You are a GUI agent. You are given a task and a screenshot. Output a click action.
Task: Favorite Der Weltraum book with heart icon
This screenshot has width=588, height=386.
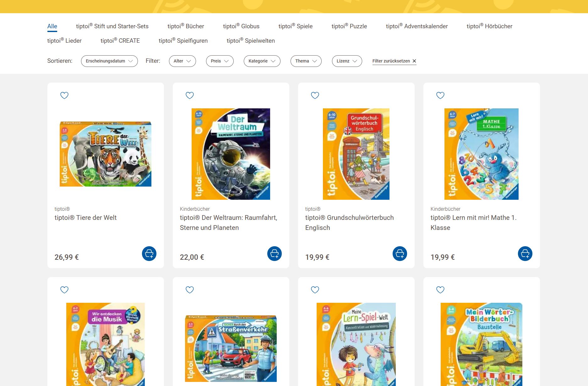click(190, 95)
